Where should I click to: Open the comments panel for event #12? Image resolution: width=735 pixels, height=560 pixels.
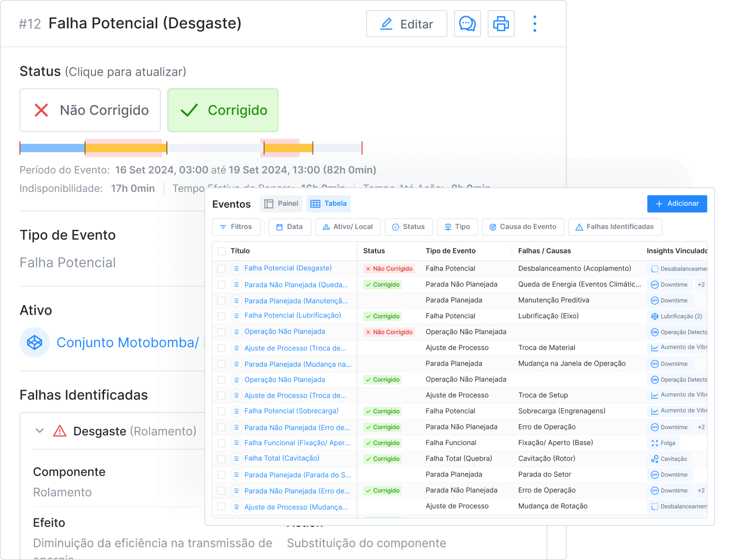[x=467, y=24]
